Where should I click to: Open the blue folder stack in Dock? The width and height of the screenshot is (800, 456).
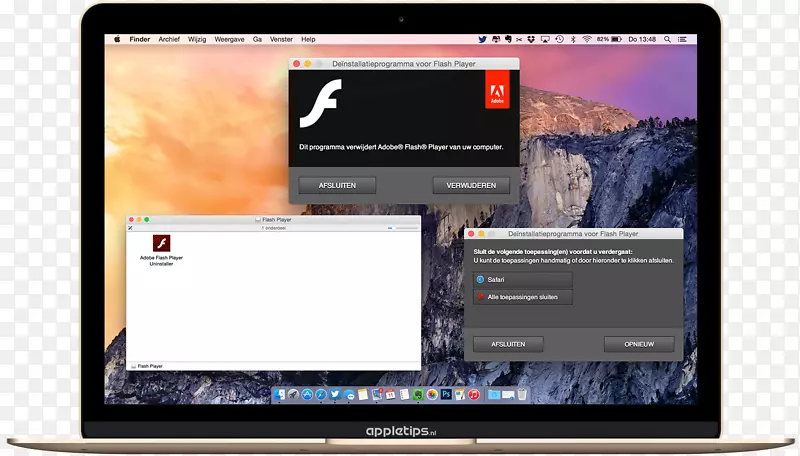coord(494,395)
